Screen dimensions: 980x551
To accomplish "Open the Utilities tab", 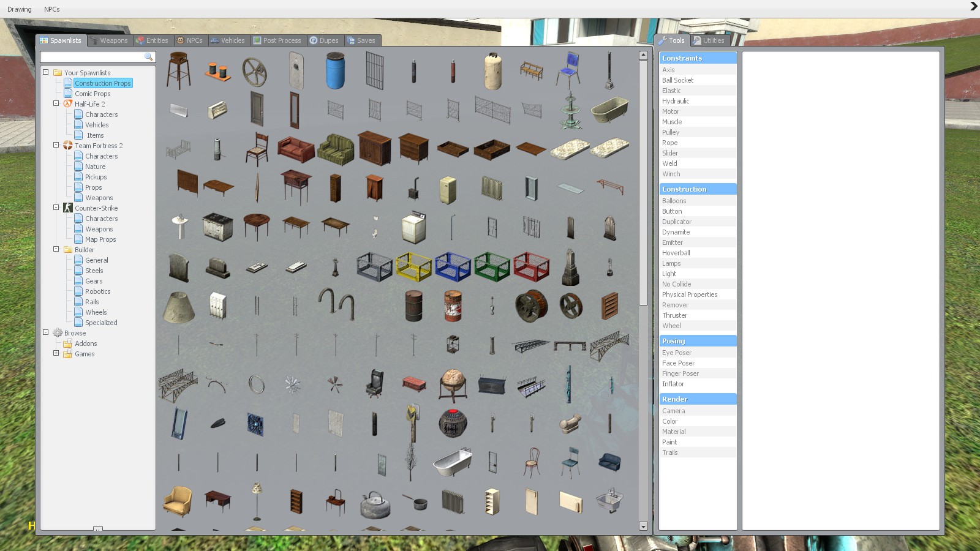I will tap(709, 40).
